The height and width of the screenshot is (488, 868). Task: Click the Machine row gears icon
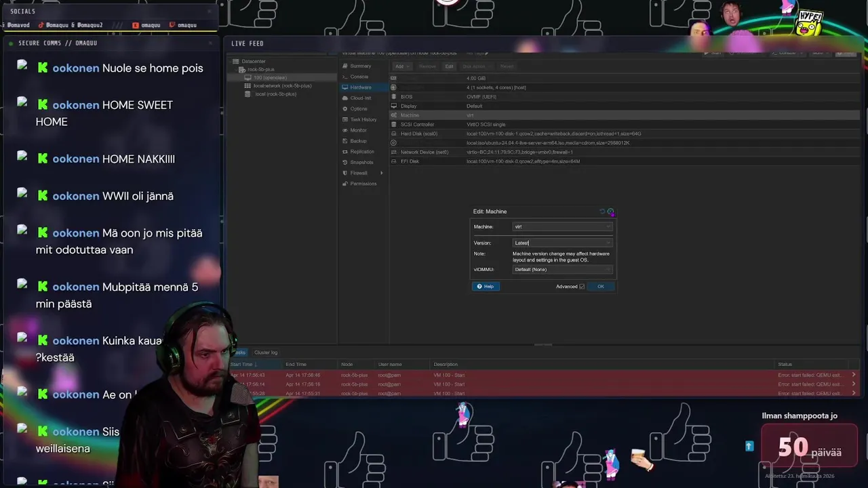click(x=394, y=115)
